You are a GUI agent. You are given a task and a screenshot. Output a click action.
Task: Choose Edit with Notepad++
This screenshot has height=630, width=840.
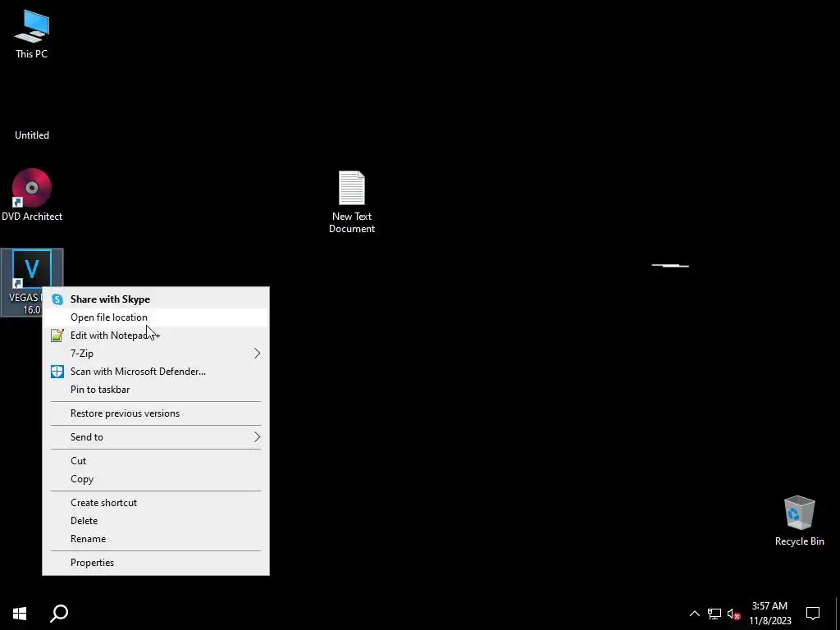[x=156, y=336]
